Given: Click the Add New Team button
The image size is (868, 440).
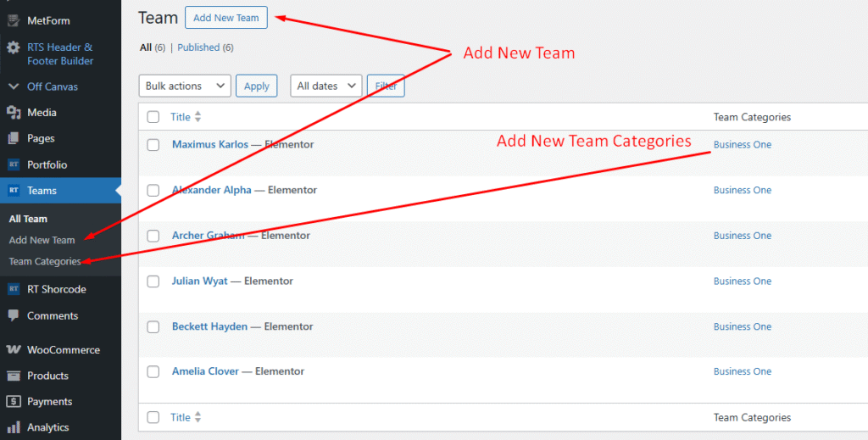Looking at the screenshot, I should tap(225, 18).
